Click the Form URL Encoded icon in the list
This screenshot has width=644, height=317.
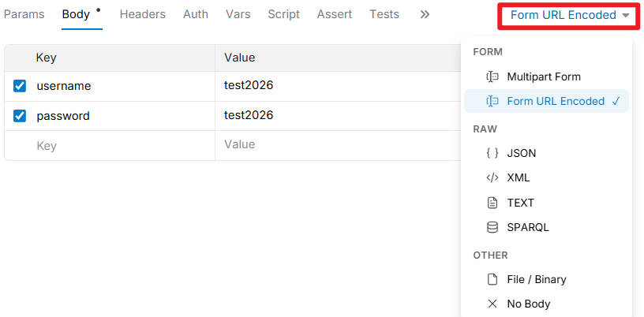492,101
